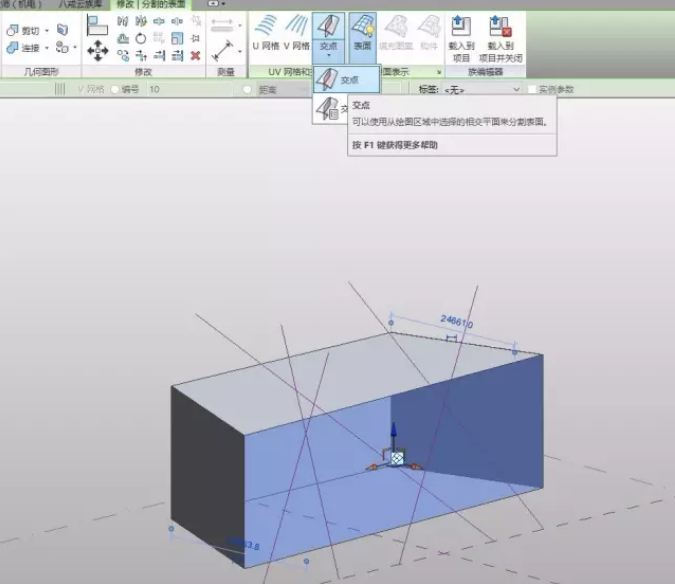Screen dimensions: 675x584
Task: Click the temporary dimension value 24661.0
Action: pos(457,321)
